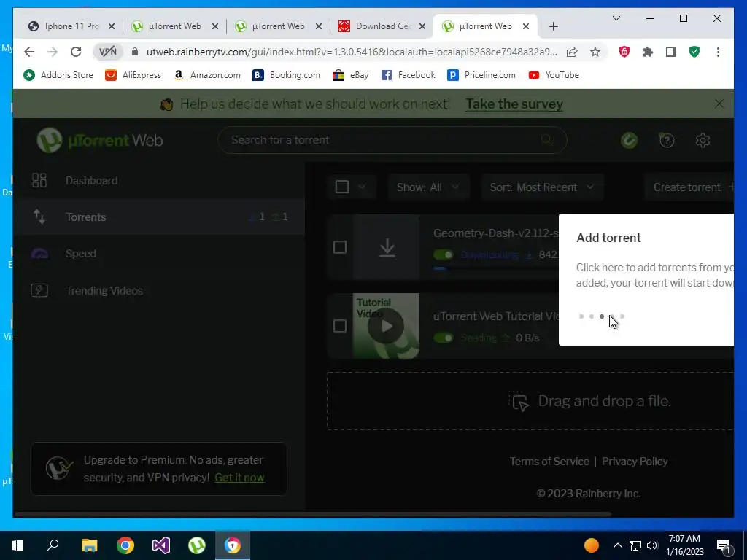Click the volume speaker tray icon

click(x=652, y=545)
